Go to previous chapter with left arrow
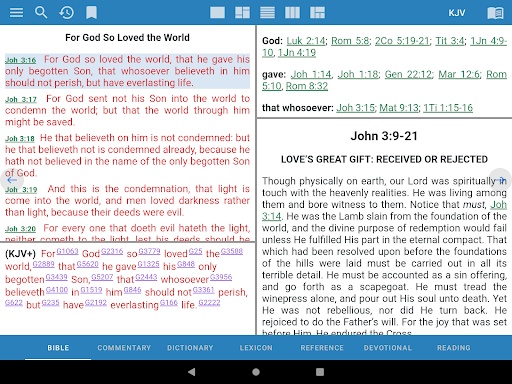The width and height of the screenshot is (512, 384). coord(12,180)
